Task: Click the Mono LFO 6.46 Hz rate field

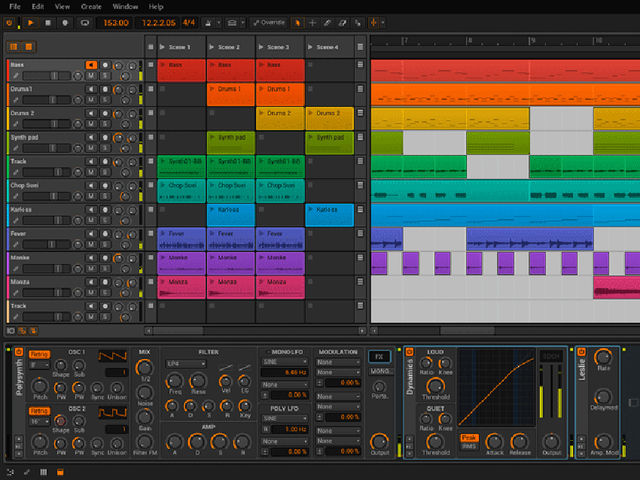Action: 284,372
